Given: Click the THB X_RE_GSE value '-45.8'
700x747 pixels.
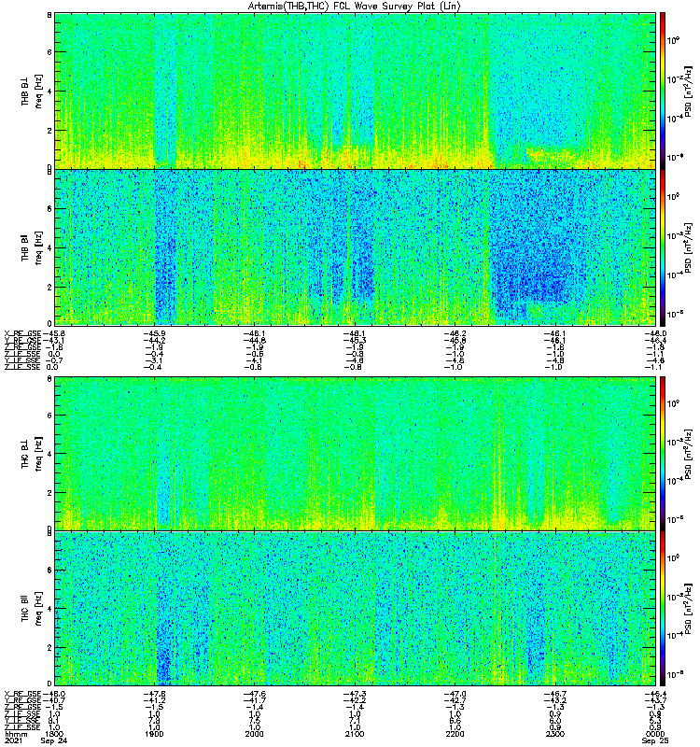Looking at the screenshot, I should (x=54, y=333).
